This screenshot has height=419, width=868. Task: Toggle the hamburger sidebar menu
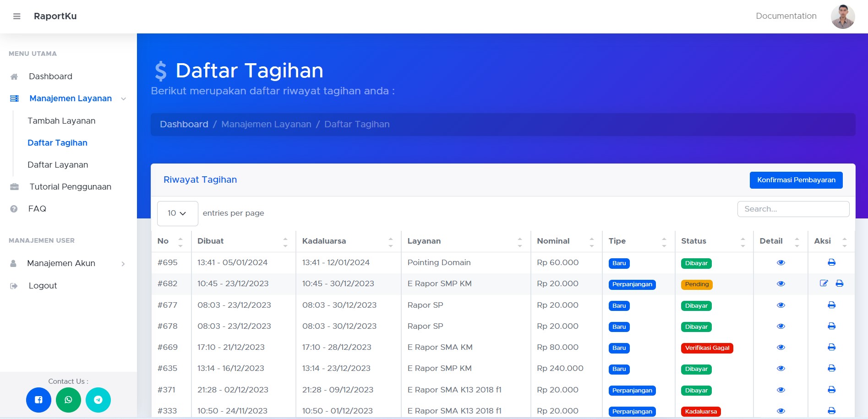pyautogui.click(x=17, y=16)
